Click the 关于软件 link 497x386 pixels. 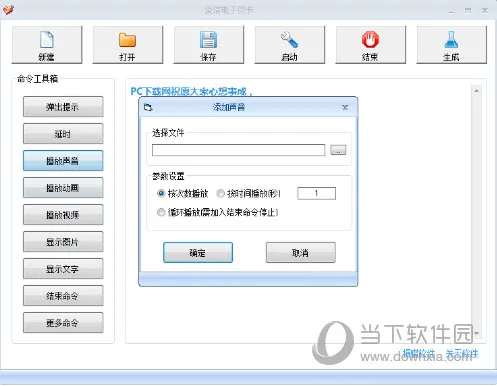[462, 353]
